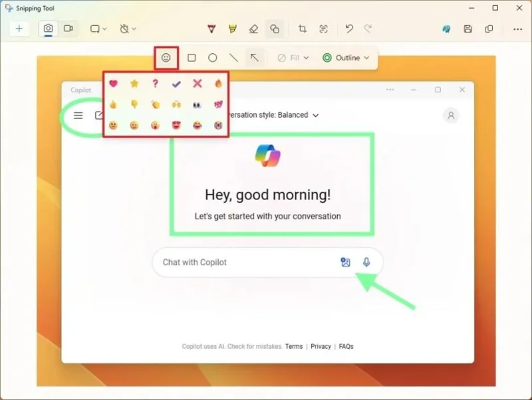Viewport: 532px width, 400px height.
Task: Click the add image icon in Copilot chat box
Action: click(x=345, y=262)
